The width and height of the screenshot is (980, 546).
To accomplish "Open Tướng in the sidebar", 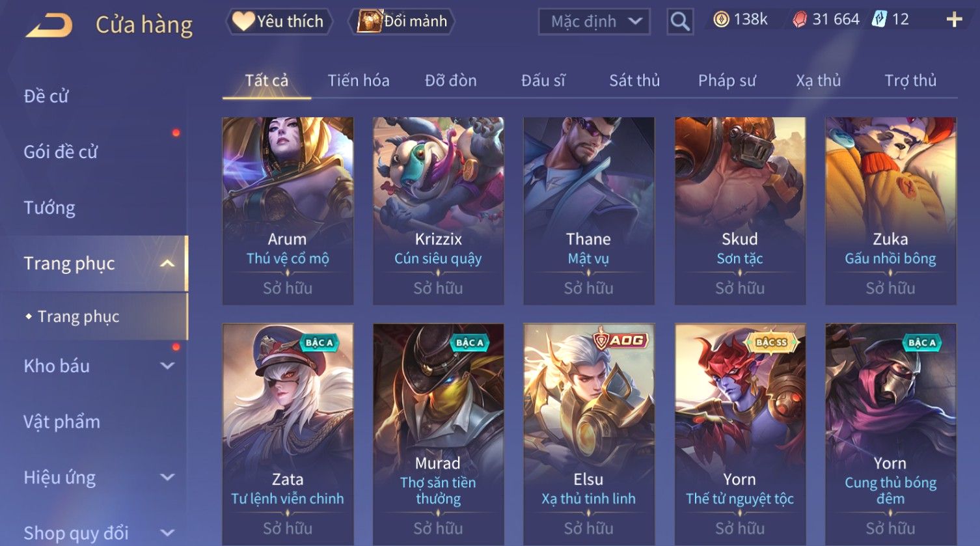I will click(x=49, y=208).
